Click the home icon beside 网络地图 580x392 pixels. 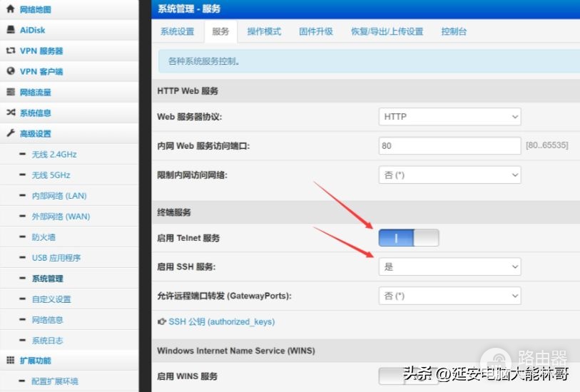coord(11,9)
